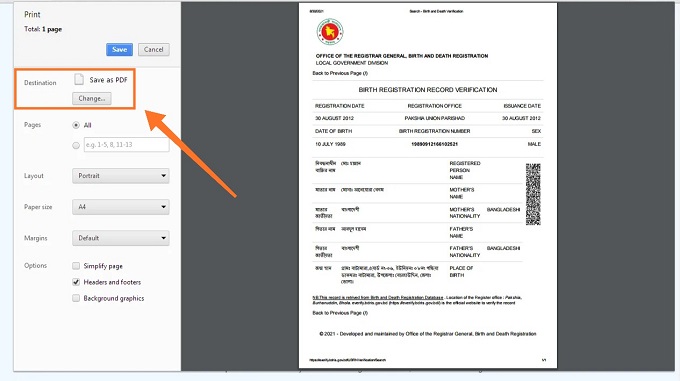Click the REGISTERED PERSON NAME label
Screen dimensions: 680x381
[465, 170]
